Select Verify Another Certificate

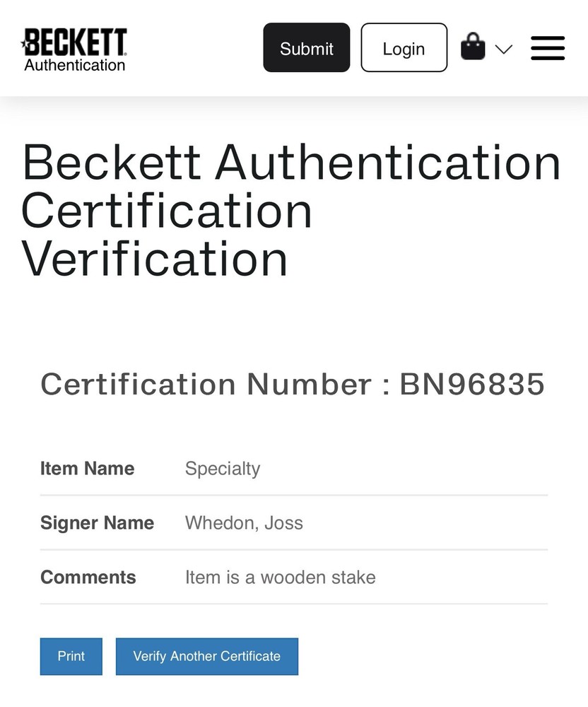pos(207,656)
